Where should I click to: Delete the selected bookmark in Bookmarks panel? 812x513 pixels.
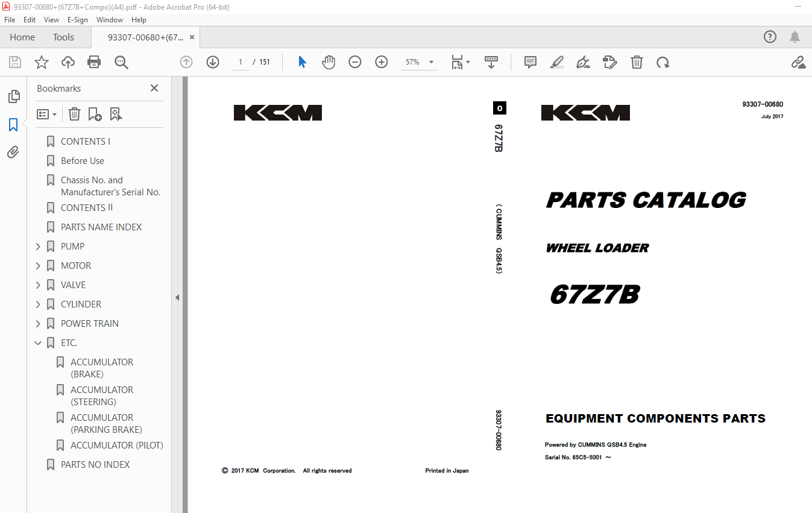tap(74, 114)
